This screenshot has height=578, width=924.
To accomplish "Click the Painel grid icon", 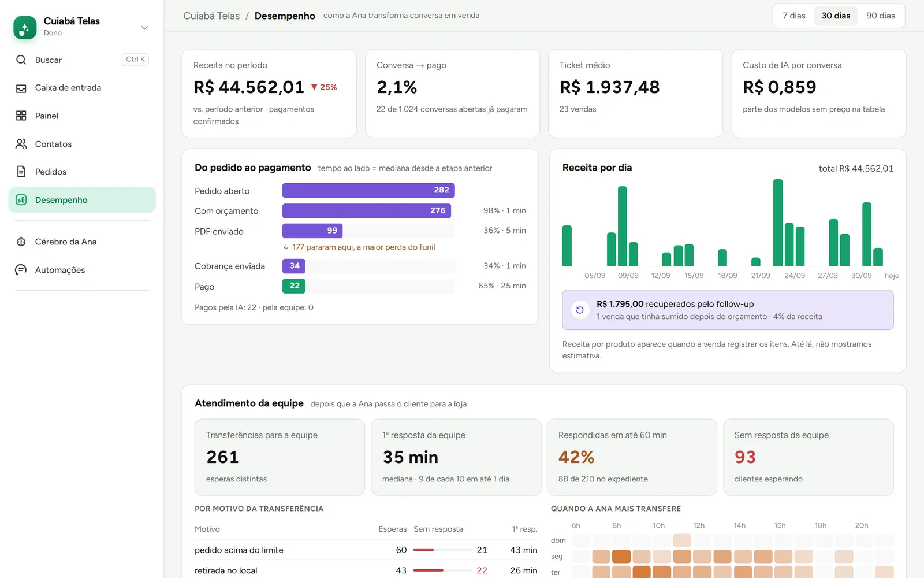I will pyautogui.click(x=21, y=116).
